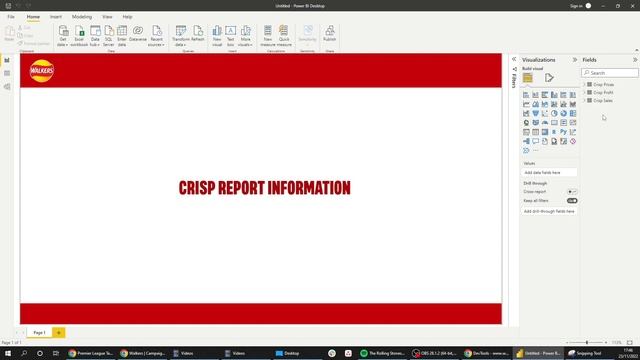Click the zoom out minus button
This screenshot has height=360, width=640.
(567, 342)
